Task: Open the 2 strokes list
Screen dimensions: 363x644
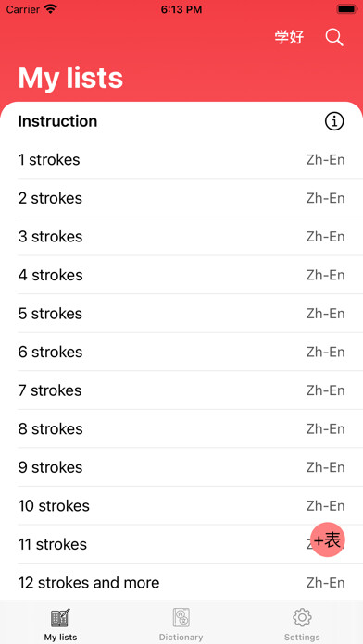Action: click(181, 198)
